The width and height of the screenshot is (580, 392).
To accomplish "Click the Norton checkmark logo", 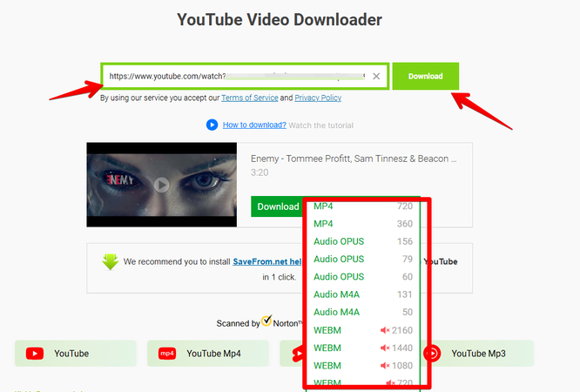I will 266,321.
